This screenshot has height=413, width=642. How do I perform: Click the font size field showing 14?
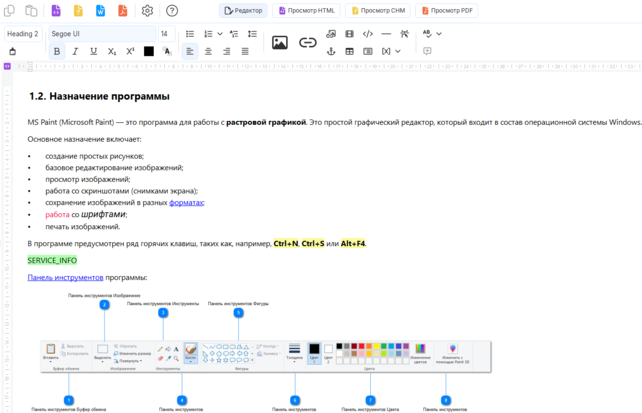(164, 34)
